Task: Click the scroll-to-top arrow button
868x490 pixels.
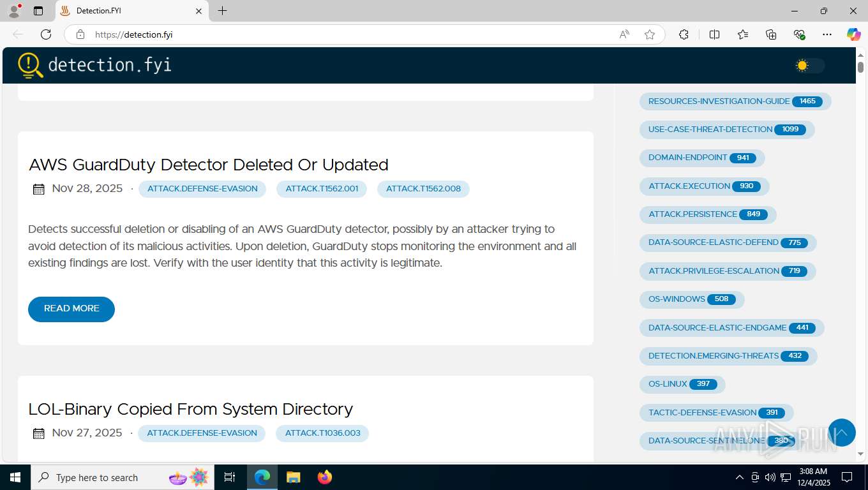Action: (842, 433)
